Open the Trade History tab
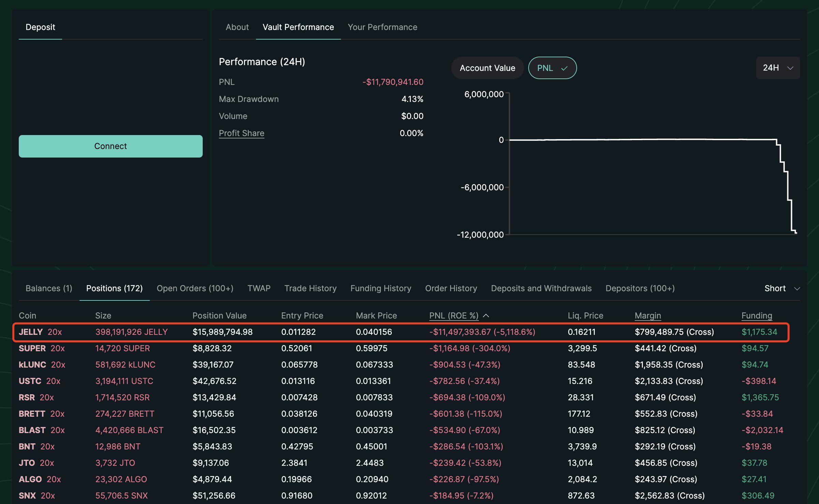The image size is (819, 504). [310, 288]
